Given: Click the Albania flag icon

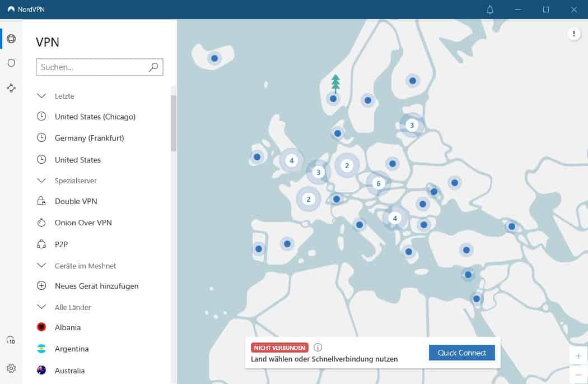Looking at the screenshot, I should [x=41, y=327].
